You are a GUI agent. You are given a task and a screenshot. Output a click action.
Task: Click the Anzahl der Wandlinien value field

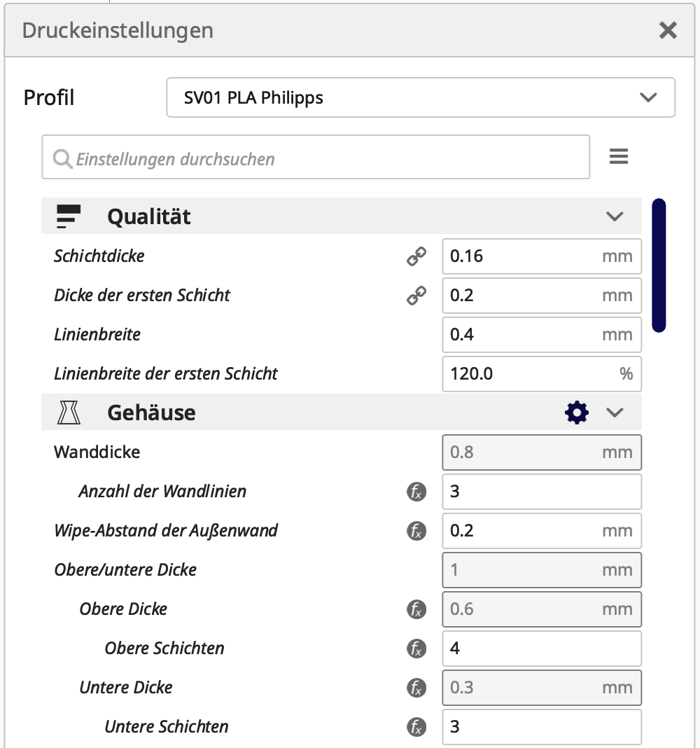542,492
